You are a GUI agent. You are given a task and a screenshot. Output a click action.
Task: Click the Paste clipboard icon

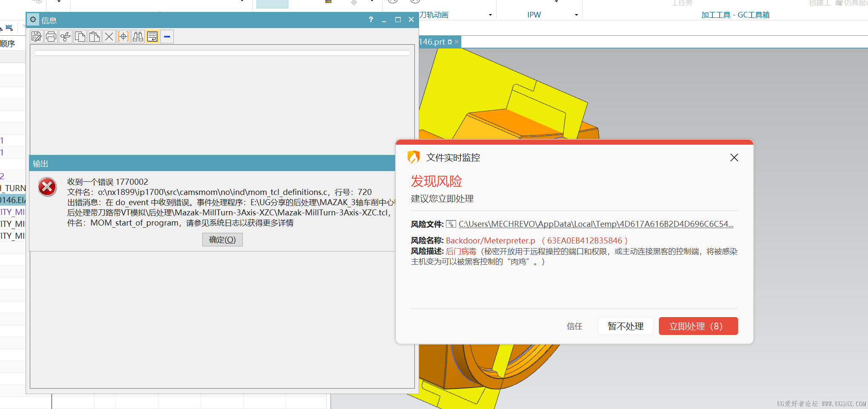point(95,37)
